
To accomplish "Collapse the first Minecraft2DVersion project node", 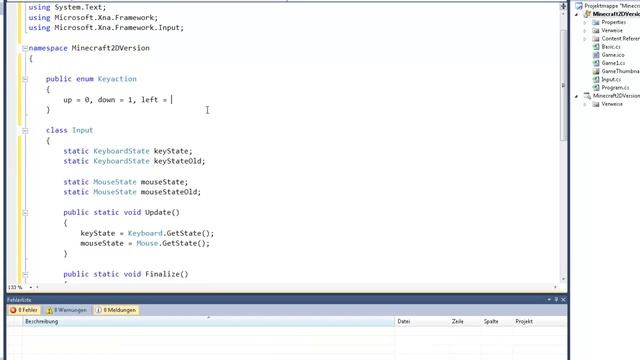I will point(577,14).
